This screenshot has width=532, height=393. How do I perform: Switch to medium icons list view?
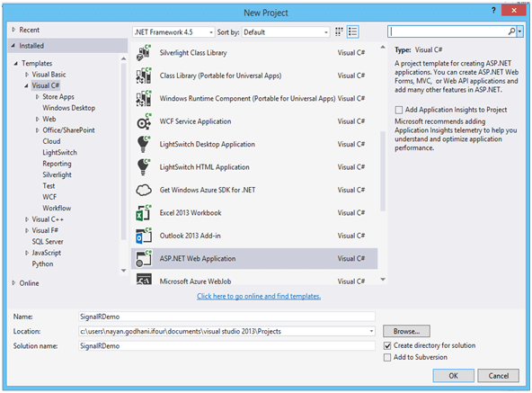pyautogui.click(x=352, y=32)
